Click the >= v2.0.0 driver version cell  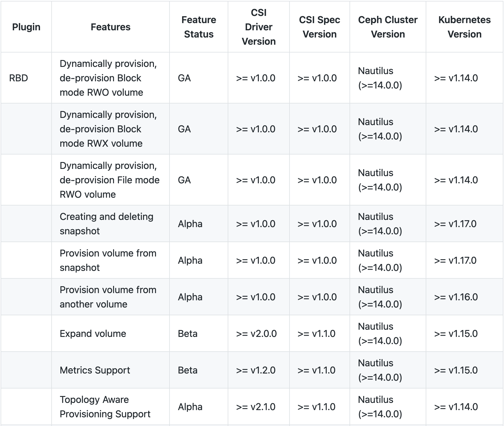coord(259,334)
